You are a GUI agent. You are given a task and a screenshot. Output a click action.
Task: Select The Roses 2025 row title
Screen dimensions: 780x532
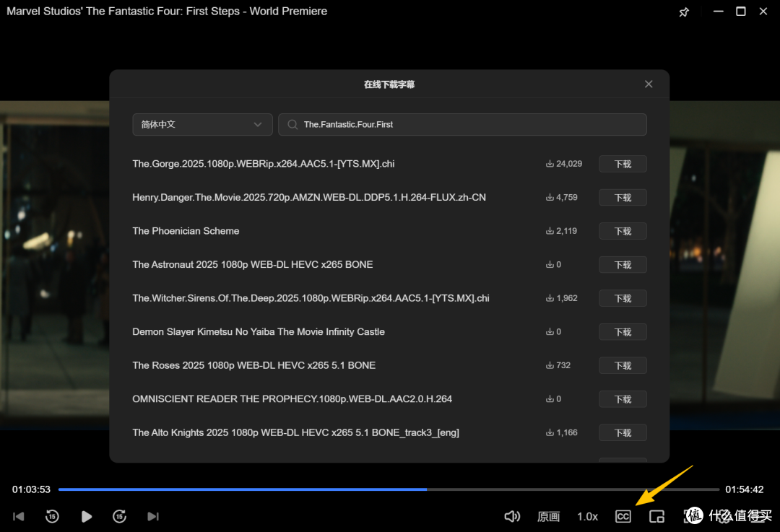(253, 365)
